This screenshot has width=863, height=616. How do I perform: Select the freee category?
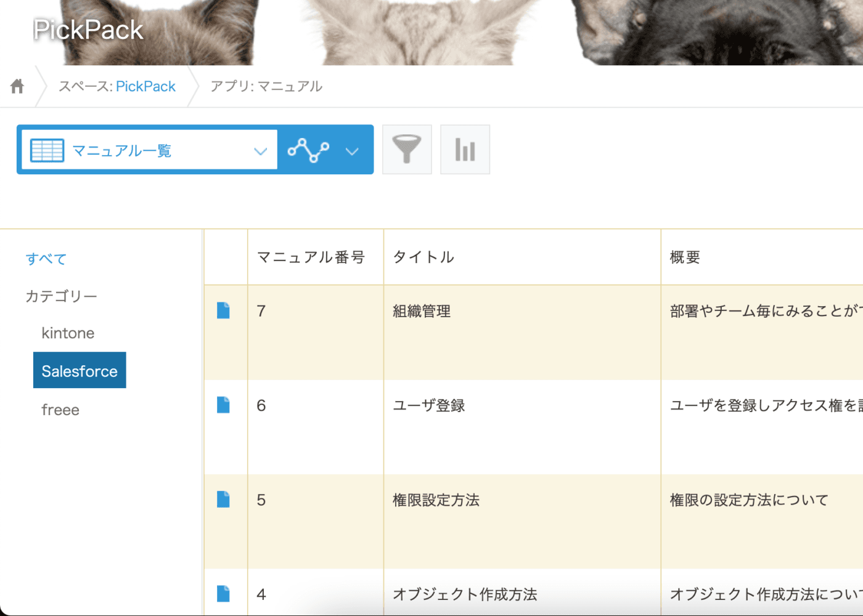click(x=60, y=410)
